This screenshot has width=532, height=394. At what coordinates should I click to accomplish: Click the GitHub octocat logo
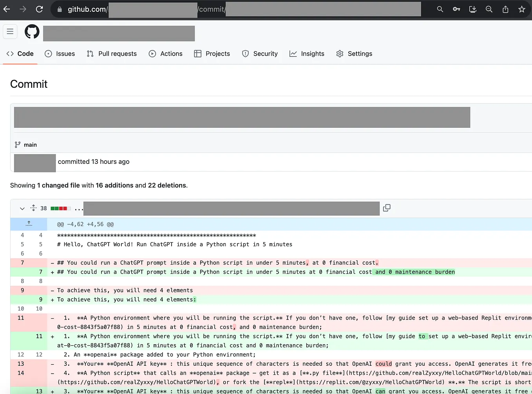(31, 32)
